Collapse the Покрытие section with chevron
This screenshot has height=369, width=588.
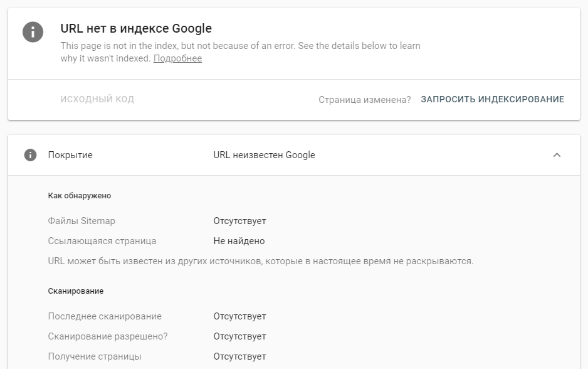click(x=557, y=155)
